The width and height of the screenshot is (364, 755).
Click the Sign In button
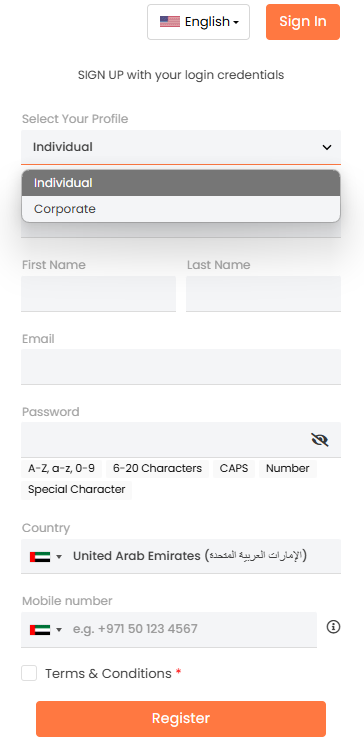pyautogui.click(x=303, y=22)
